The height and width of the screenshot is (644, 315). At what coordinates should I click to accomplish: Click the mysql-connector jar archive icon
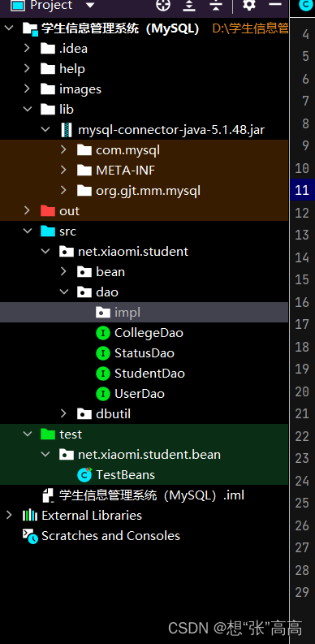click(x=66, y=130)
